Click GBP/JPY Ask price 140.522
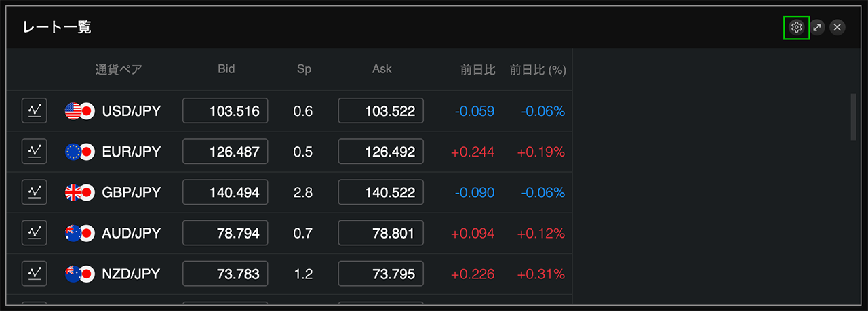The width and height of the screenshot is (868, 311). (380, 192)
